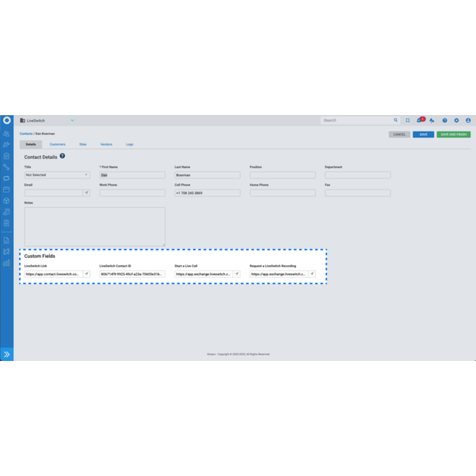The width and height of the screenshot is (476, 476).
Task: Click inside the Notes text area
Action: click(x=94, y=226)
